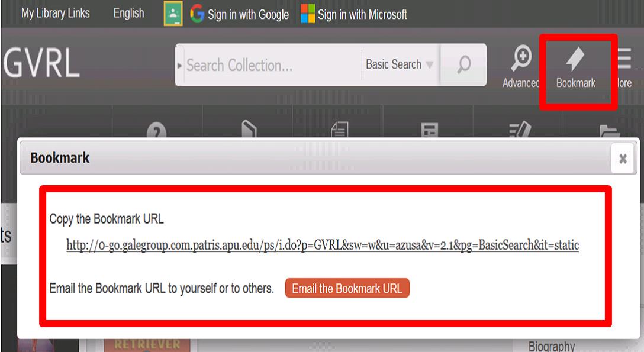This screenshot has width=644, height=352.
Task: Click the Google logo icon
Action: 197,14
